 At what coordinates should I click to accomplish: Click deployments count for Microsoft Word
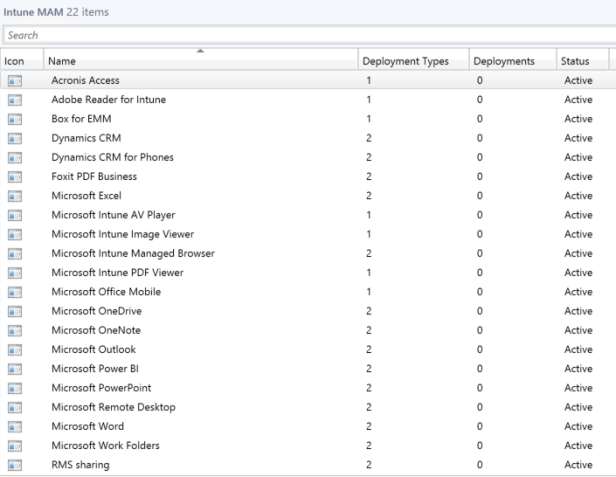point(480,427)
